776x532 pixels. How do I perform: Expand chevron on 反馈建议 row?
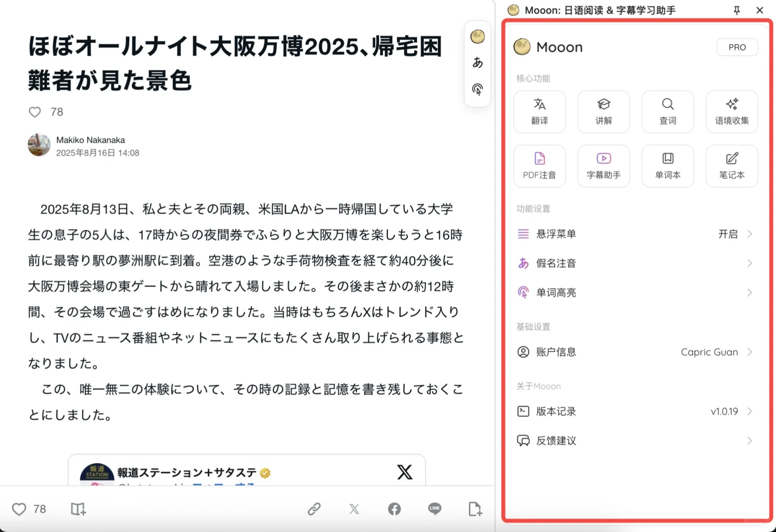click(x=749, y=441)
